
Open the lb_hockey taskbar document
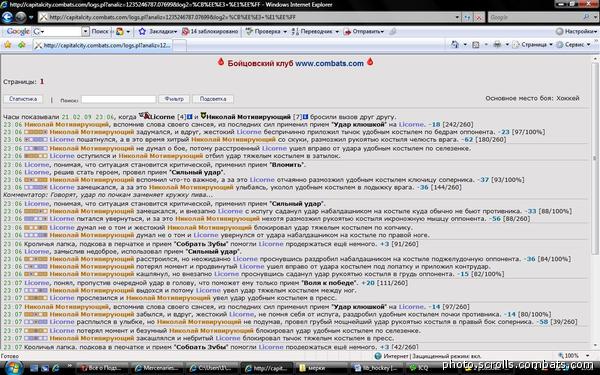point(376,368)
